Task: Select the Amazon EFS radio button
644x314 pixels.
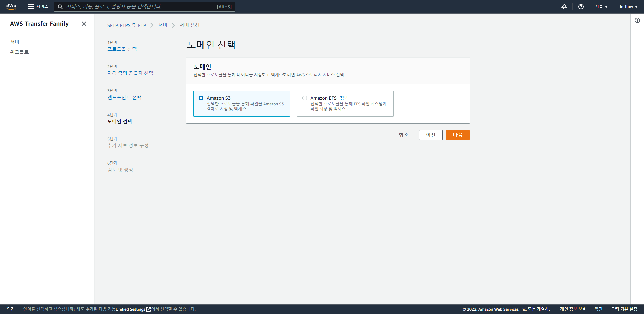Action: [305, 98]
